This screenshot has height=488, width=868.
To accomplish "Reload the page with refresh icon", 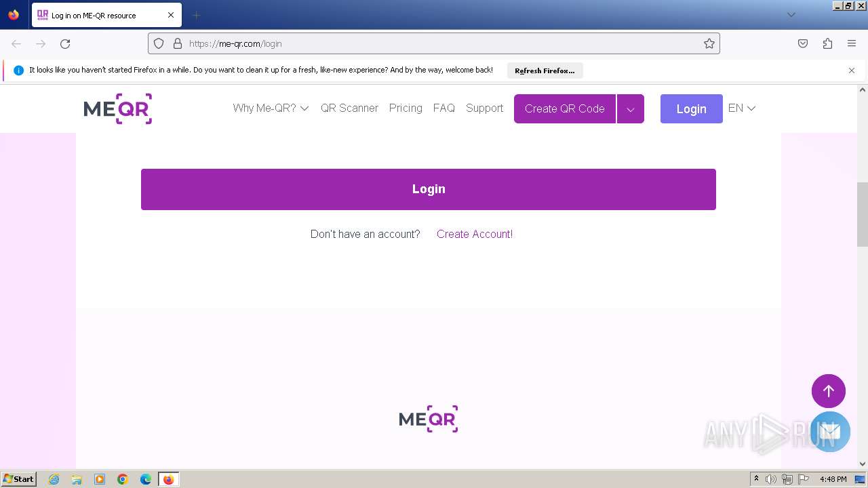I will [65, 43].
